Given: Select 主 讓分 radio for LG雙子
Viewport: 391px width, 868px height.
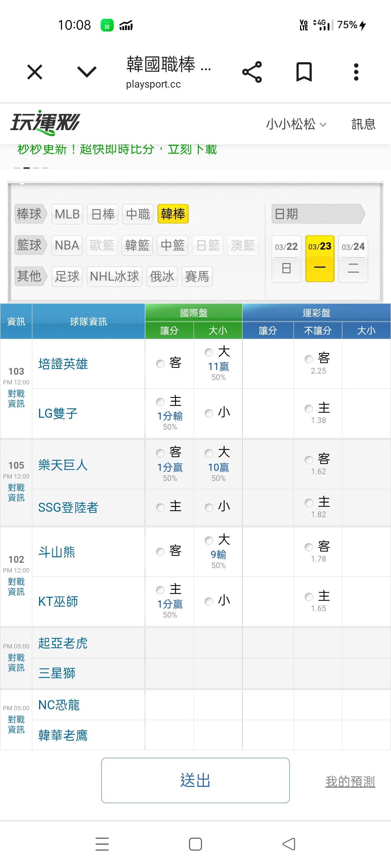Looking at the screenshot, I should 160,402.
